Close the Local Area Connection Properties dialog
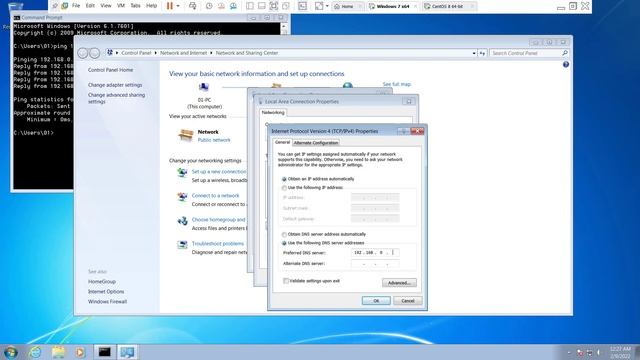The height and width of the screenshot is (360, 640). coord(409,101)
